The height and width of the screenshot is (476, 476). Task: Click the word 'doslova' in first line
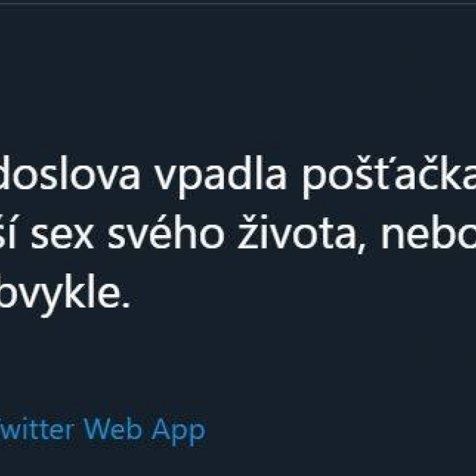click(71, 173)
